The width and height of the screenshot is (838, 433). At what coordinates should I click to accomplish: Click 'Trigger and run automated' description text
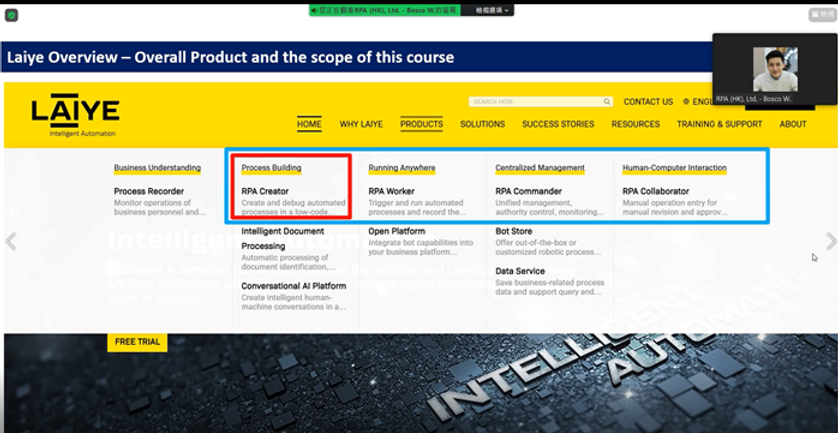pyautogui.click(x=416, y=203)
